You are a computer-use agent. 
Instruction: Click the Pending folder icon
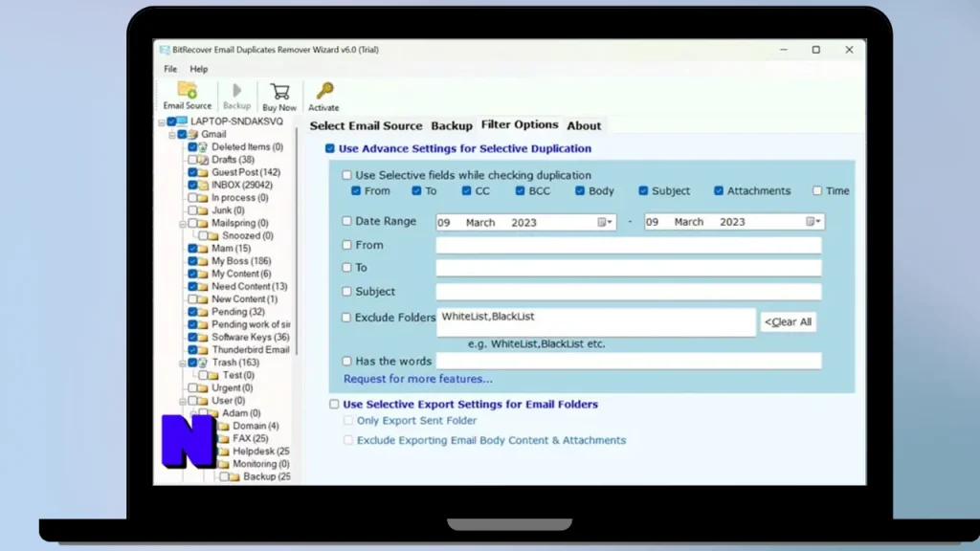tap(203, 312)
